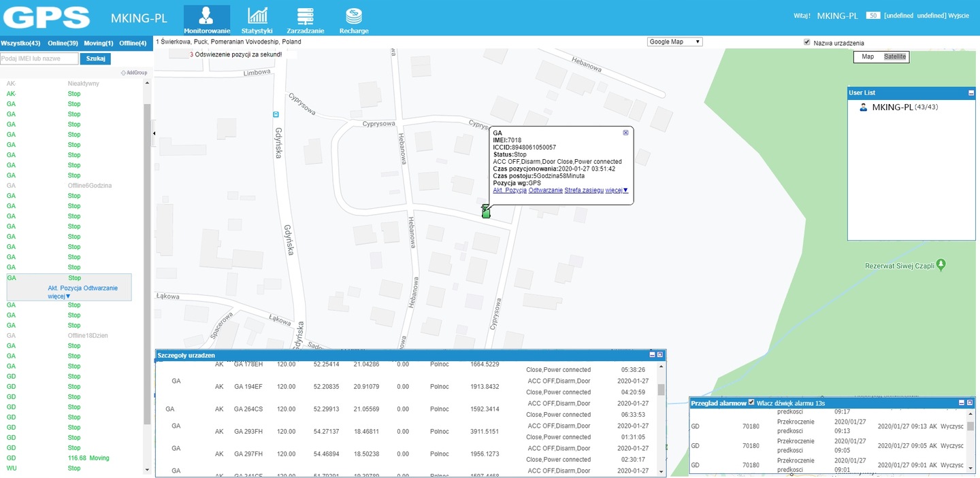Image resolution: width=980 pixels, height=478 pixels.
Task: Open the Monitorowanie section icon
Action: pyautogui.click(x=207, y=16)
